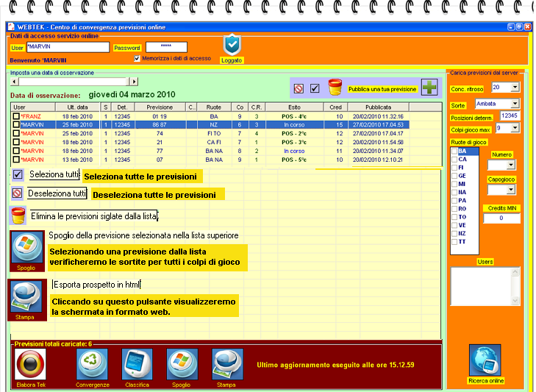Click the red Deseleziona tutti button in top toolbar
The image size is (536, 392).
(299, 88)
